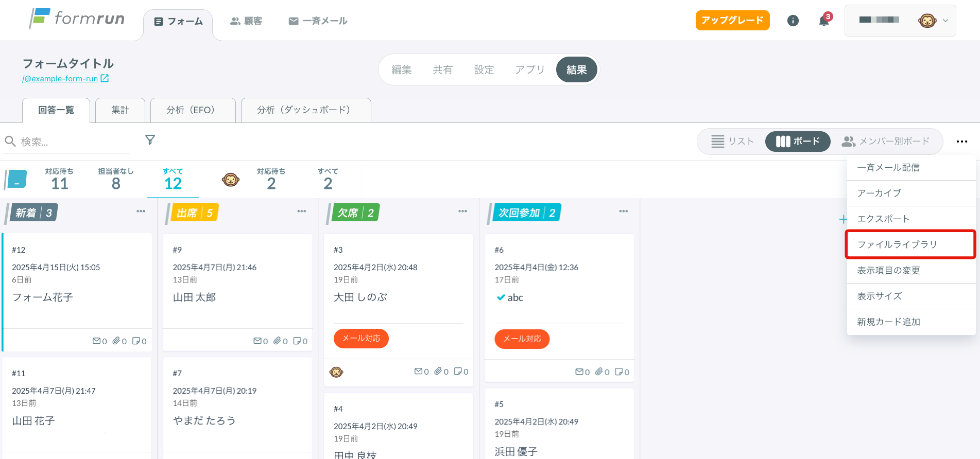Screen dimensions: 980x459
Task: Open external link icon beside form URL
Action: [x=105, y=78]
